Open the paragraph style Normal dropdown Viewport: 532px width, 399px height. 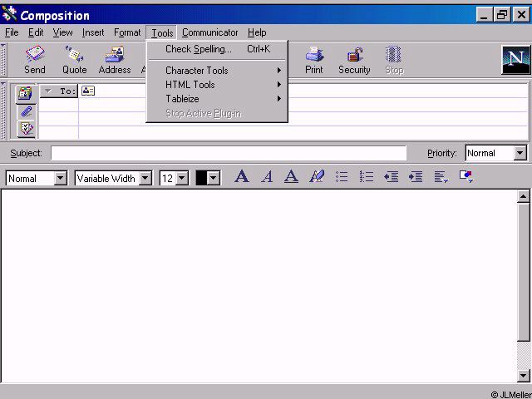click(x=61, y=178)
